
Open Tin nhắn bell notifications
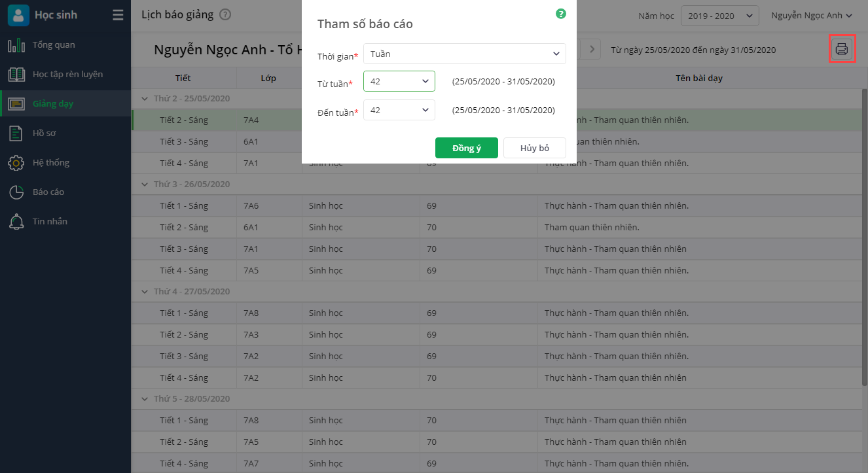point(16,222)
